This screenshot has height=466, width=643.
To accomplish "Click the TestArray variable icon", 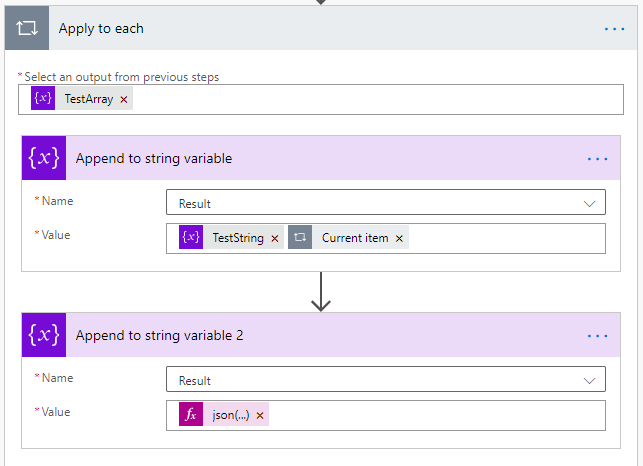I will point(43,98).
